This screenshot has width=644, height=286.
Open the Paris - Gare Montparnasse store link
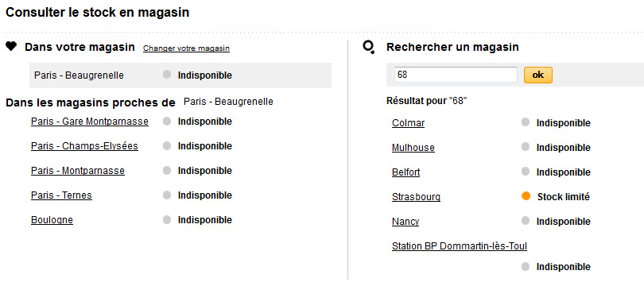click(x=90, y=122)
